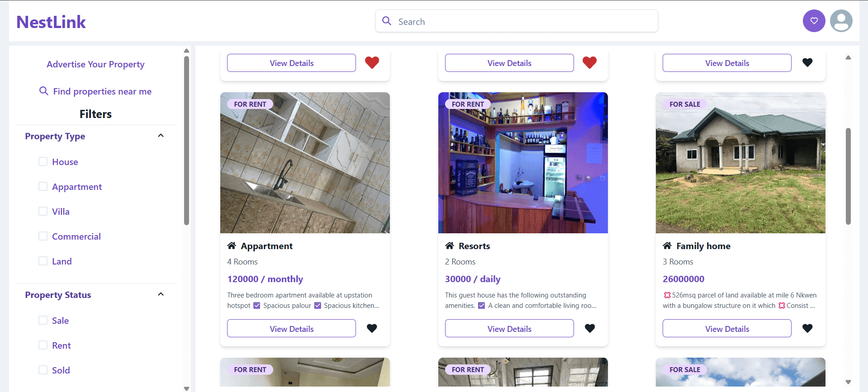Go to NestLink home logo
Viewport: 868px width, 392px height.
pos(51,22)
